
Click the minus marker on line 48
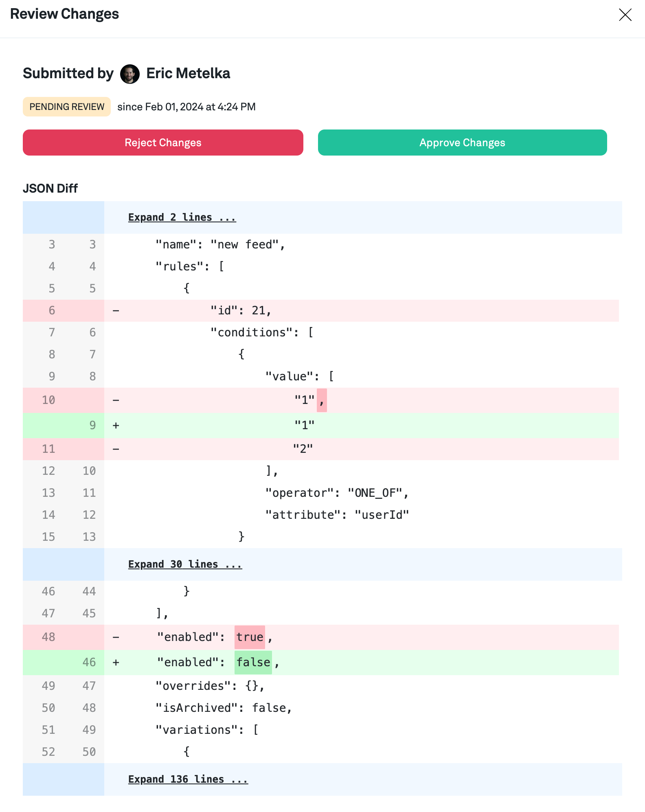click(x=116, y=637)
